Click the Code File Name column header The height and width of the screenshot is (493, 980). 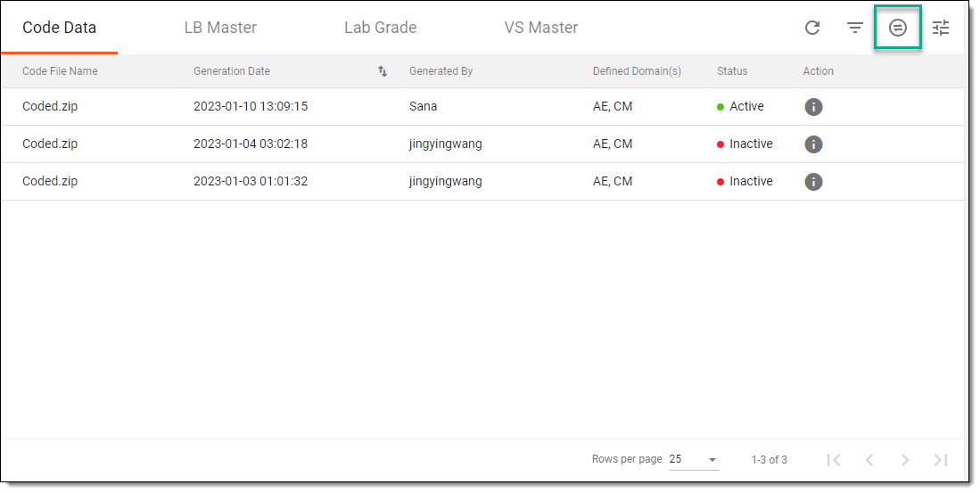click(x=60, y=71)
